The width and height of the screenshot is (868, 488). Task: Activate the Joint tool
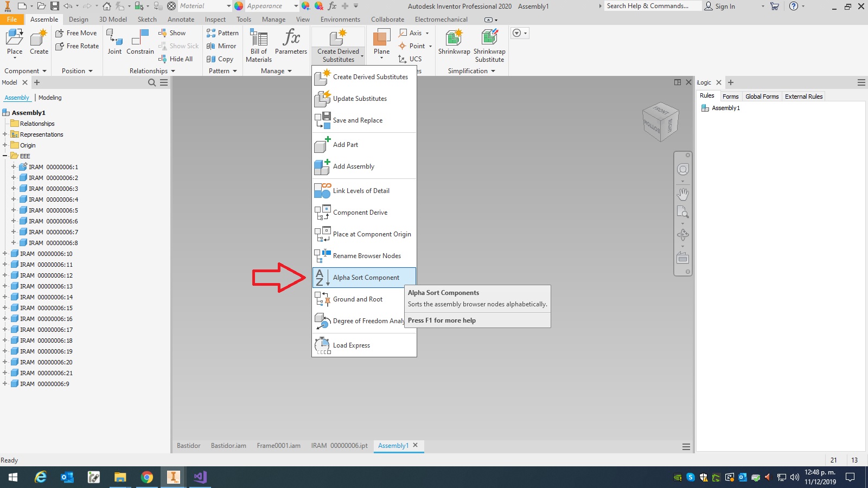click(x=114, y=41)
